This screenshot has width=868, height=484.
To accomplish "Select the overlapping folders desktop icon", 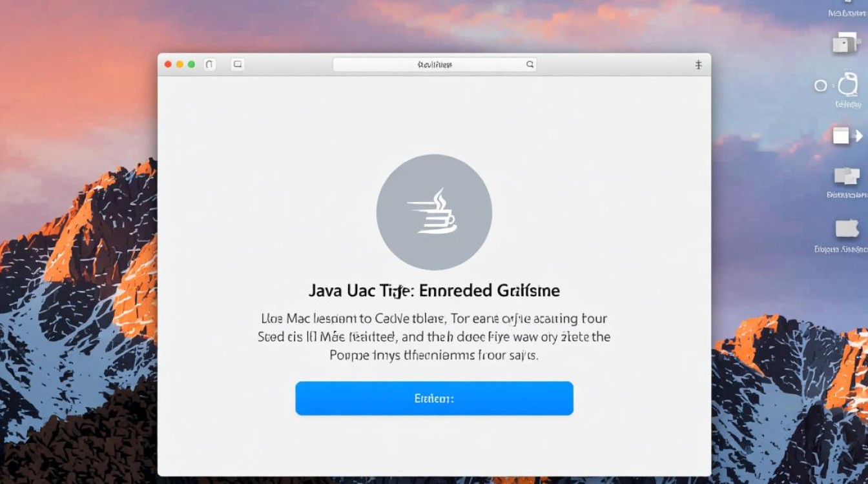I will coord(847,176).
